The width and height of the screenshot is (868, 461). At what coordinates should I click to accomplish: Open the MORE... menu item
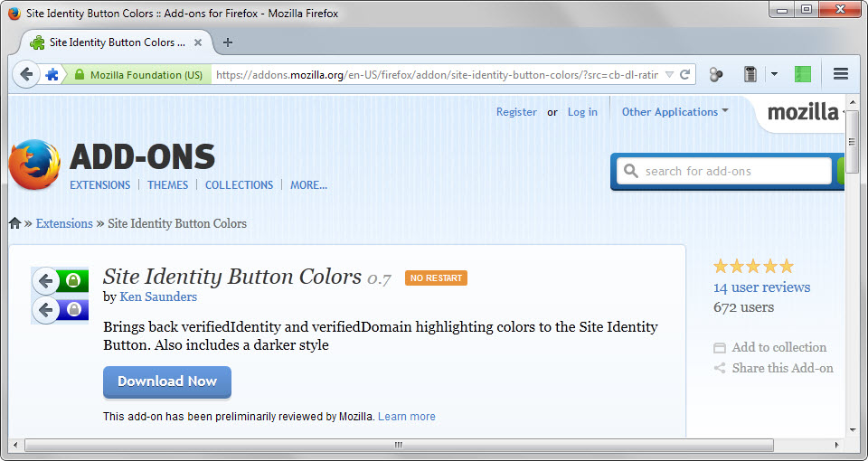[309, 184]
